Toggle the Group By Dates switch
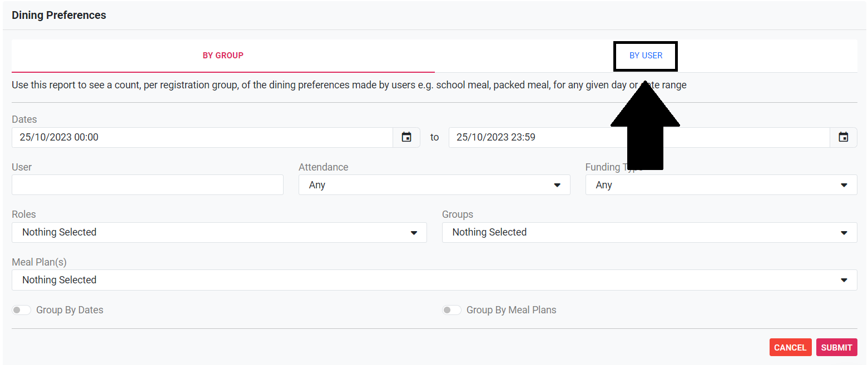 [x=22, y=310]
